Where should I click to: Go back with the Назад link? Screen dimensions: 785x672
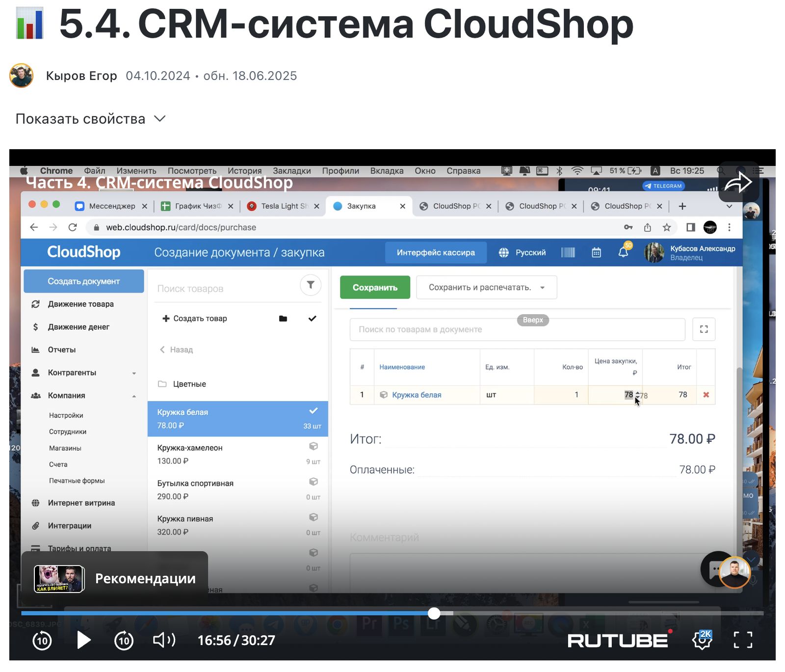(x=177, y=350)
